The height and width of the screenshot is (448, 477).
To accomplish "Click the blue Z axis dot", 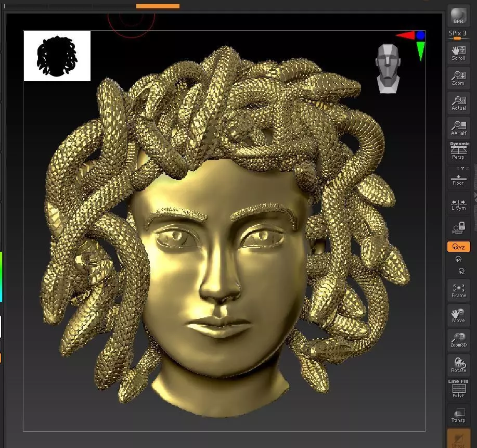I will coord(421,35).
